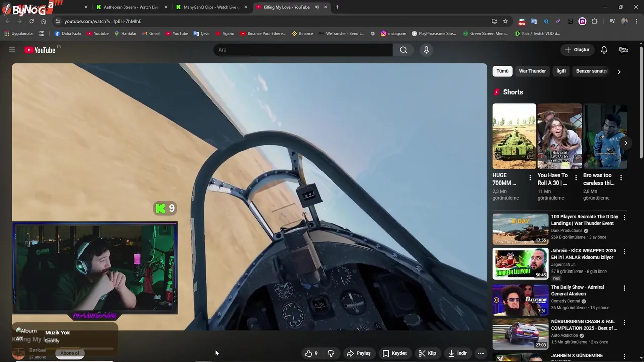Open the extensions puzzle piece menu

[x=595, y=21]
